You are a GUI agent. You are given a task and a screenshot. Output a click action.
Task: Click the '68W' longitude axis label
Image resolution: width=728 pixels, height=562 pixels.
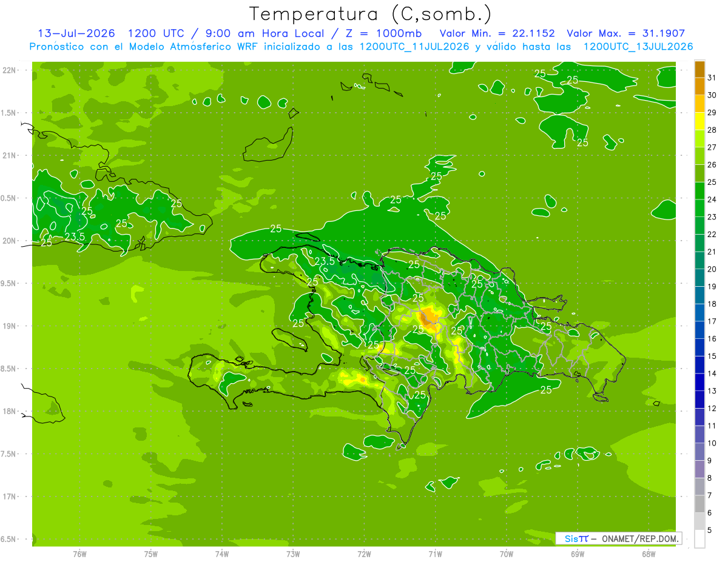[x=649, y=554]
